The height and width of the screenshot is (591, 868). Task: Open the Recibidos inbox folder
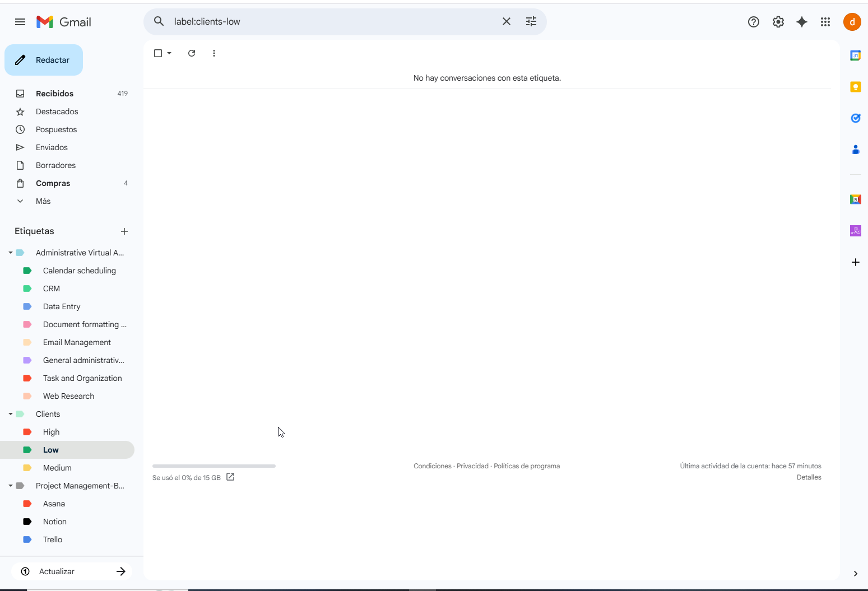pyautogui.click(x=54, y=94)
